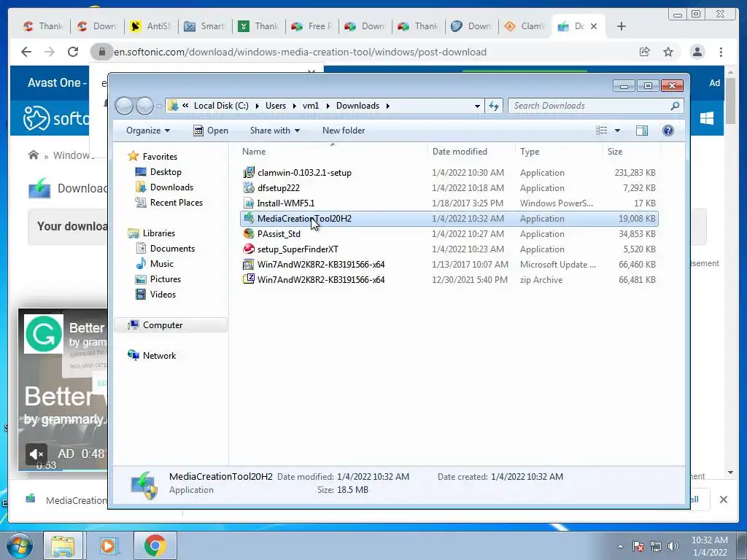The width and height of the screenshot is (747, 560).
Task: Expand the address bar history dropdown
Action: coord(477,106)
